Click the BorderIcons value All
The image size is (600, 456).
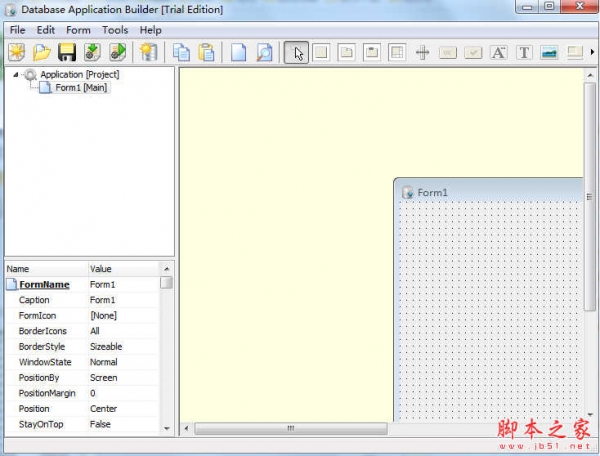coord(95,331)
